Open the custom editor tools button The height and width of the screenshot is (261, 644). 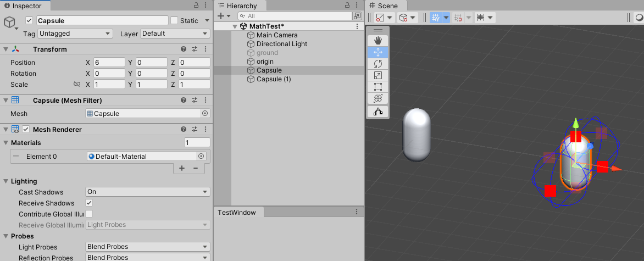point(378,112)
